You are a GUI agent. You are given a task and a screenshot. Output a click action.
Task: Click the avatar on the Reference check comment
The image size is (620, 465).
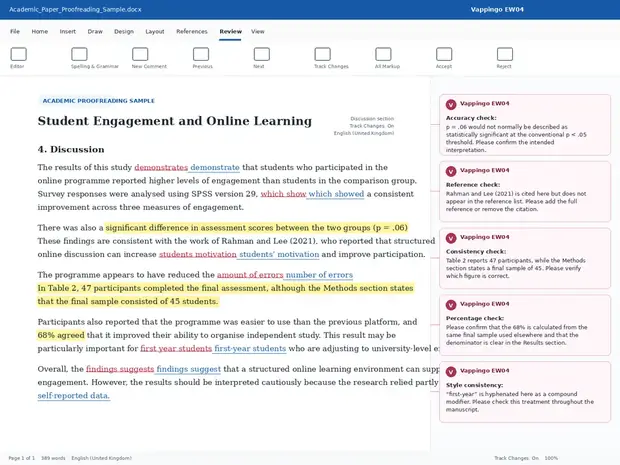click(451, 171)
